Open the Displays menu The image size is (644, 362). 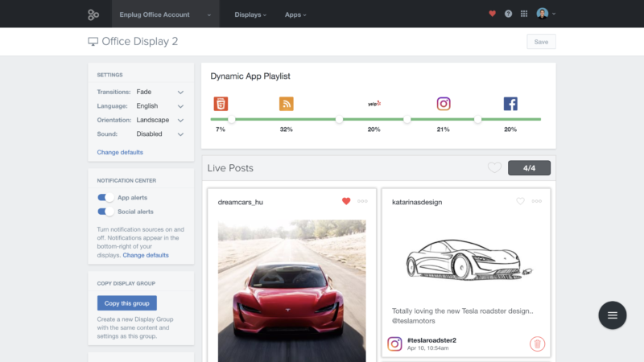pyautogui.click(x=250, y=14)
